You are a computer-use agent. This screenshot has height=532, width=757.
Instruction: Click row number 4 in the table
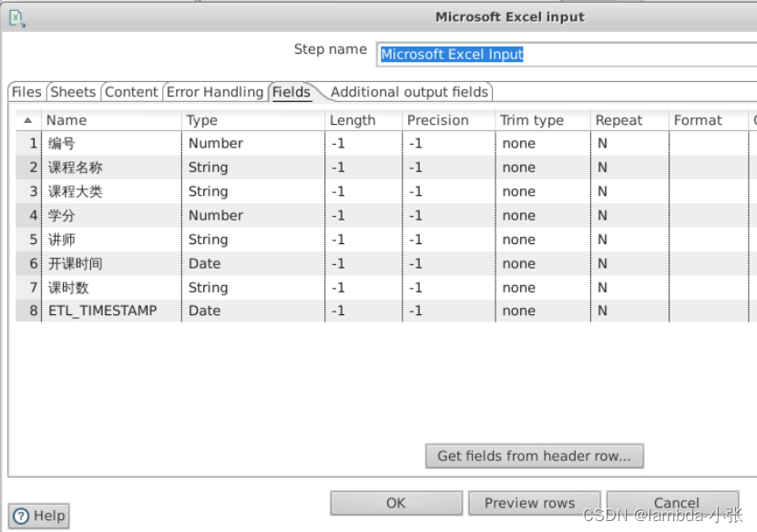pos(29,215)
